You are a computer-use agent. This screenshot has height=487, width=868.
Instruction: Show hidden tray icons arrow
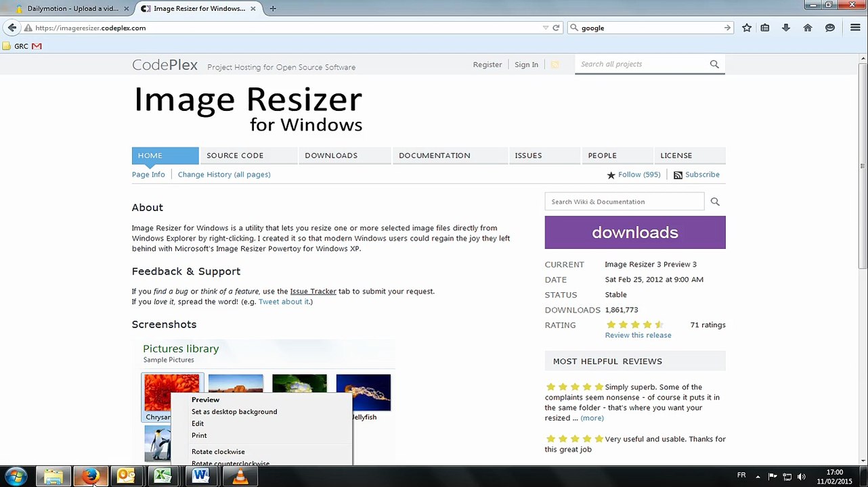(x=758, y=476)
